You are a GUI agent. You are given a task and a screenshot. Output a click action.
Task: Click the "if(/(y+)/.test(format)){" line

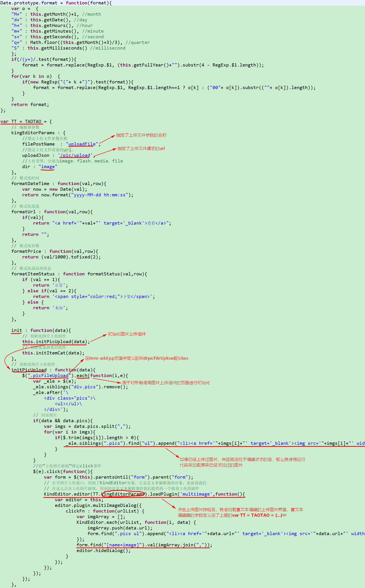pyautogui.click(x=44, y=59)
